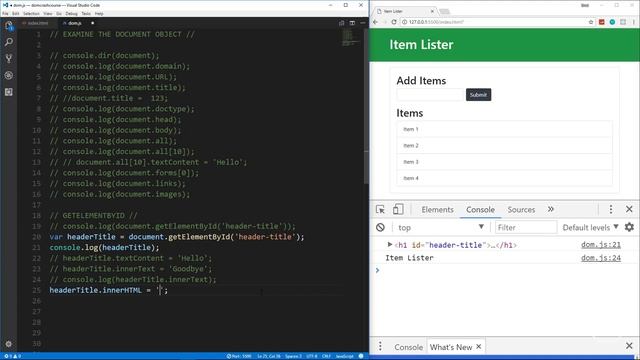Open VS Code Manage gear icon
Viewport: 640px width, 360px height.
coord(9,344)
